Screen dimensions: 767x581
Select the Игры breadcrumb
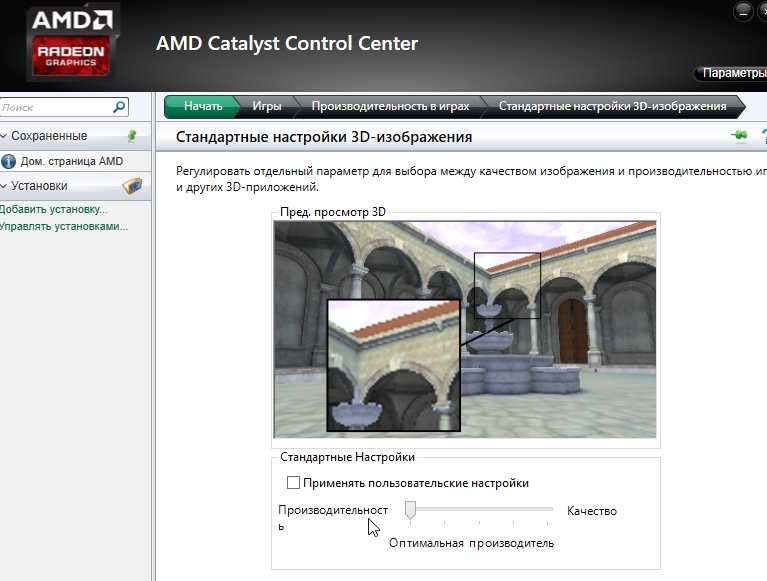coord(267,107)
